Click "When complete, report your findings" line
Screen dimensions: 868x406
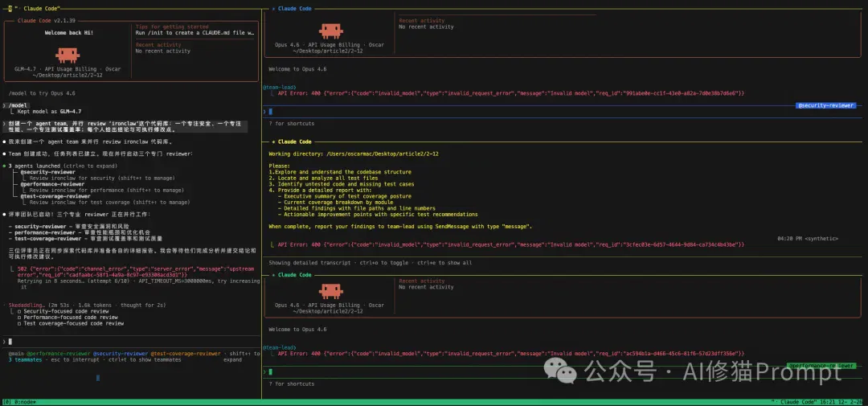400,227
